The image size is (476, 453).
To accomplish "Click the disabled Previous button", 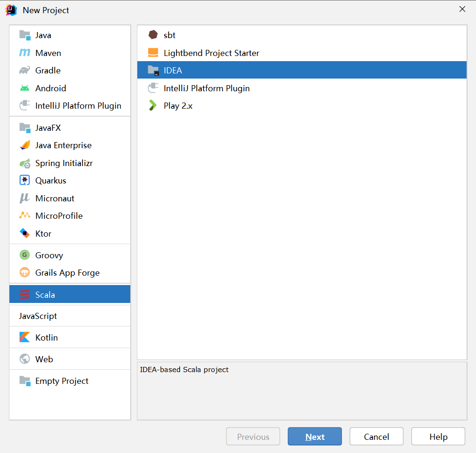I will coord(253,437).
